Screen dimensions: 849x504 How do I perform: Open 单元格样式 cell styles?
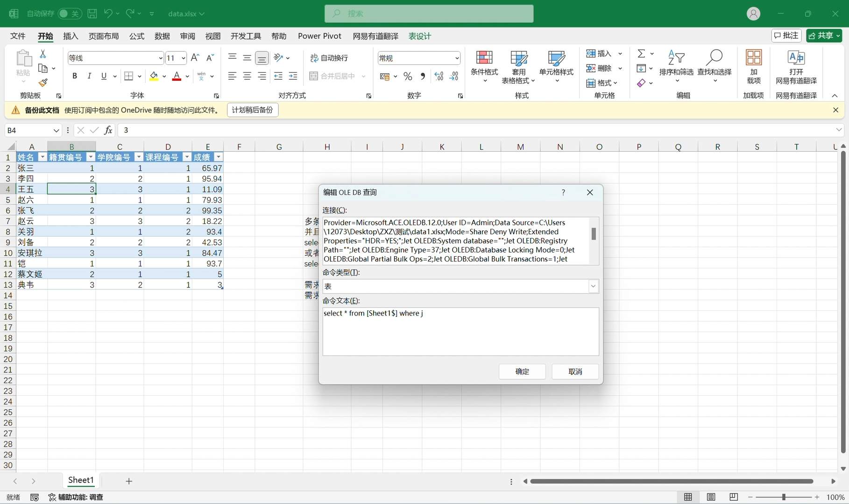click(x=556, y=67)
